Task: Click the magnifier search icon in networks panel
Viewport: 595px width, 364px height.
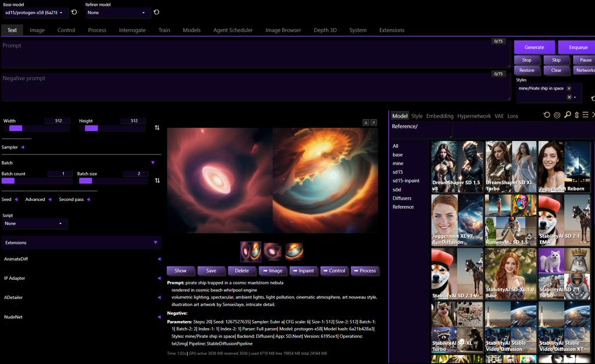Action: pos(567,115)
